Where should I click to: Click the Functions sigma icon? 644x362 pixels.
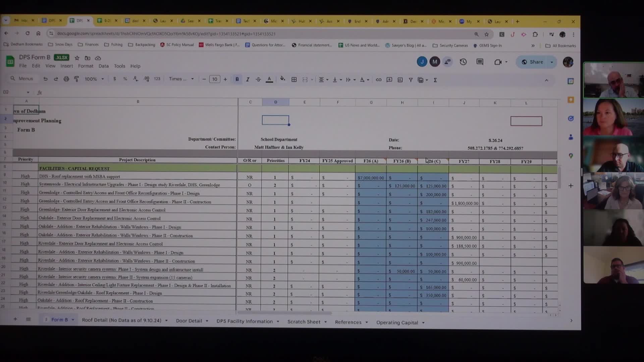(435, 80)
